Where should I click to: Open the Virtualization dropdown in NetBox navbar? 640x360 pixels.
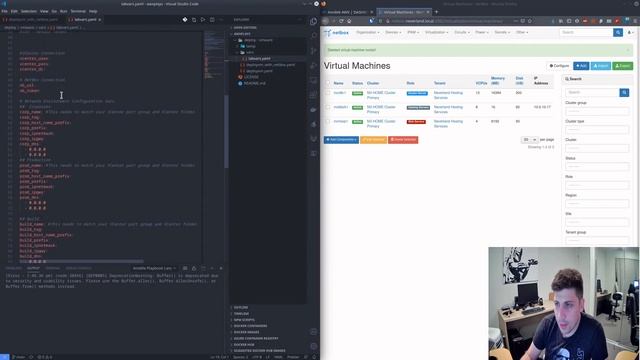(436, 32)
